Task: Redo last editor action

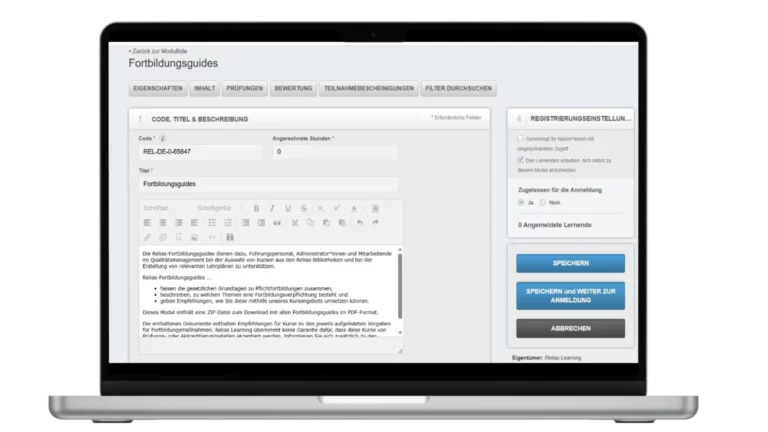Action: coord(375,223)
